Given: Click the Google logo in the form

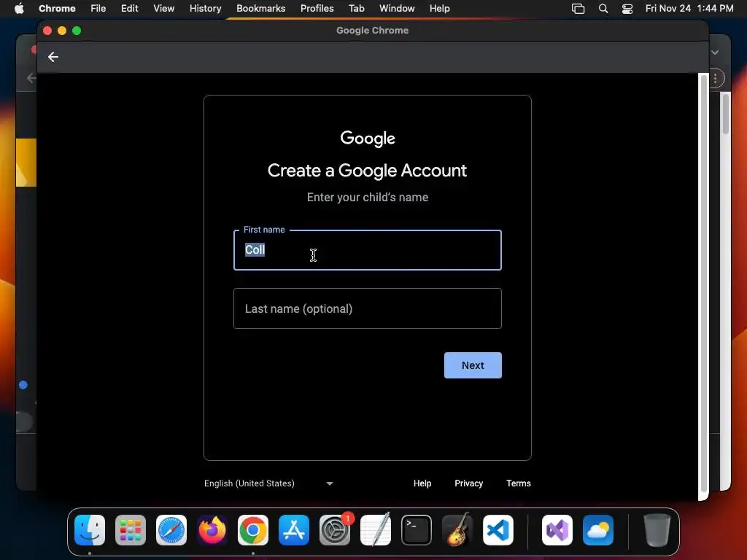Looking at the screenshot, I should (x=368, y=138).
